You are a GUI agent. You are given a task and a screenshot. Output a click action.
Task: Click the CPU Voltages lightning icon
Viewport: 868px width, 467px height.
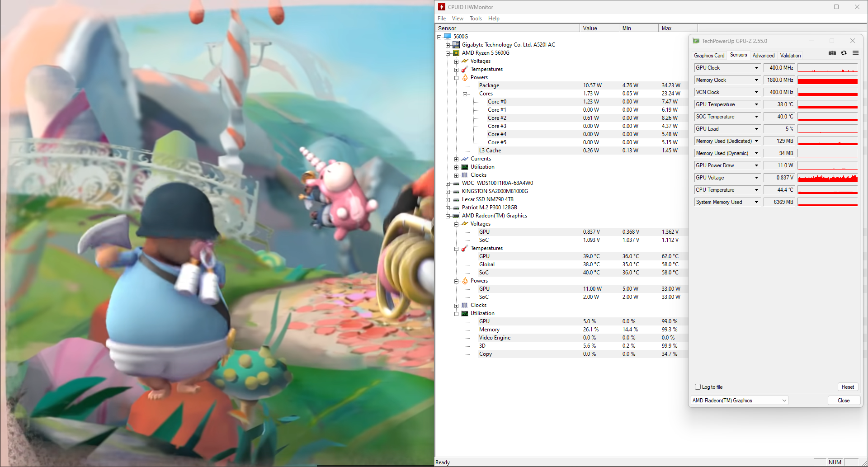coord(465,61)
